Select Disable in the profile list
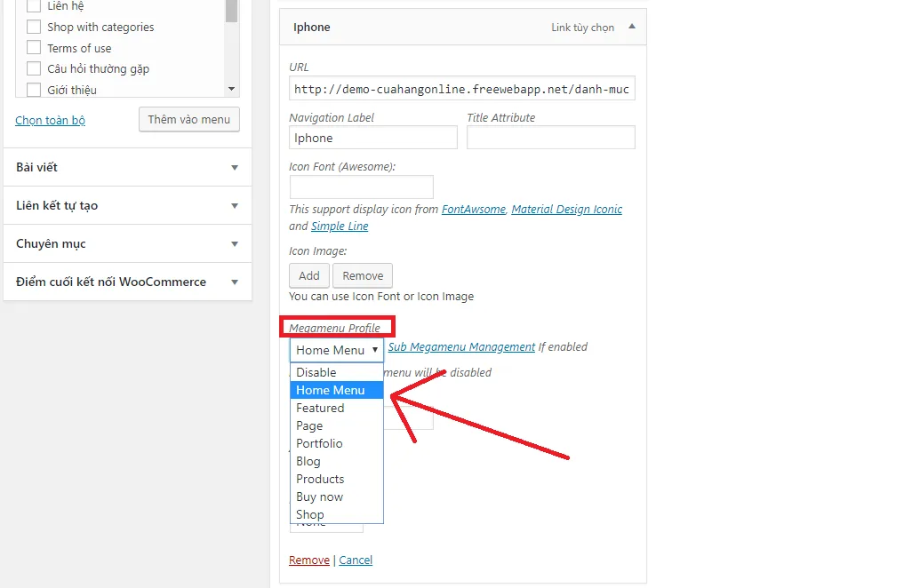Viewport: 912px width, 588px height. click(337, 372)
